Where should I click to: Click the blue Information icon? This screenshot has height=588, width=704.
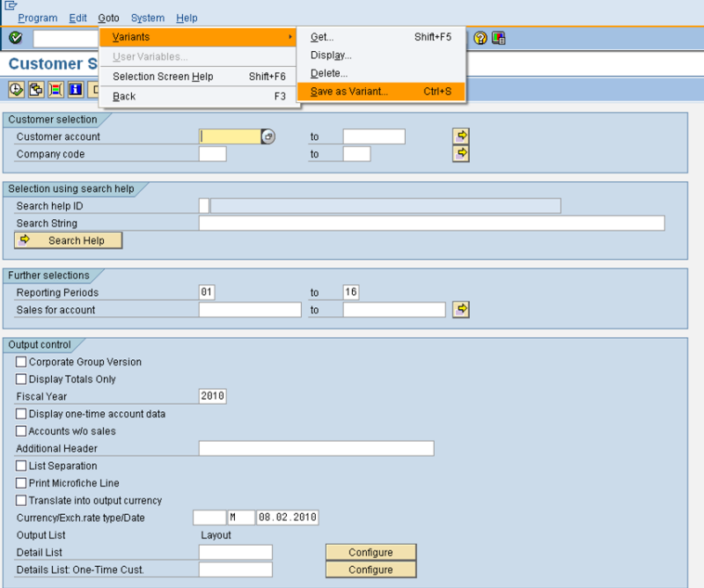(75, 89)
